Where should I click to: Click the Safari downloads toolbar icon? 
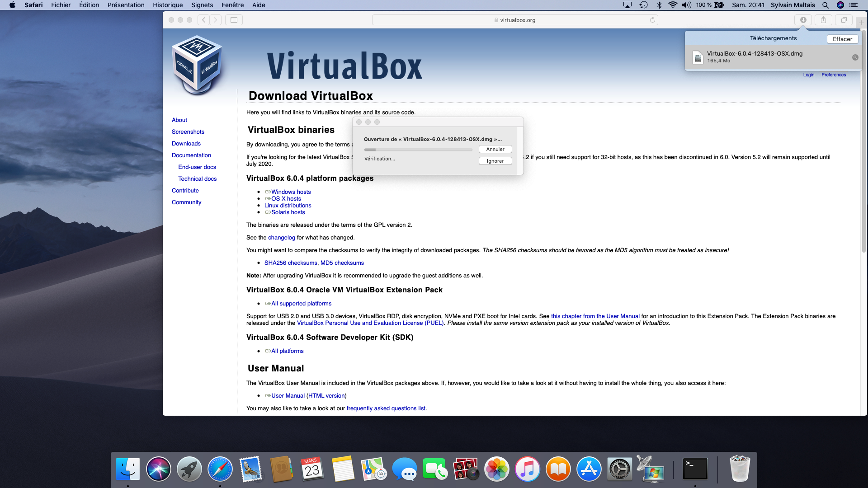(x=803, y=20)
